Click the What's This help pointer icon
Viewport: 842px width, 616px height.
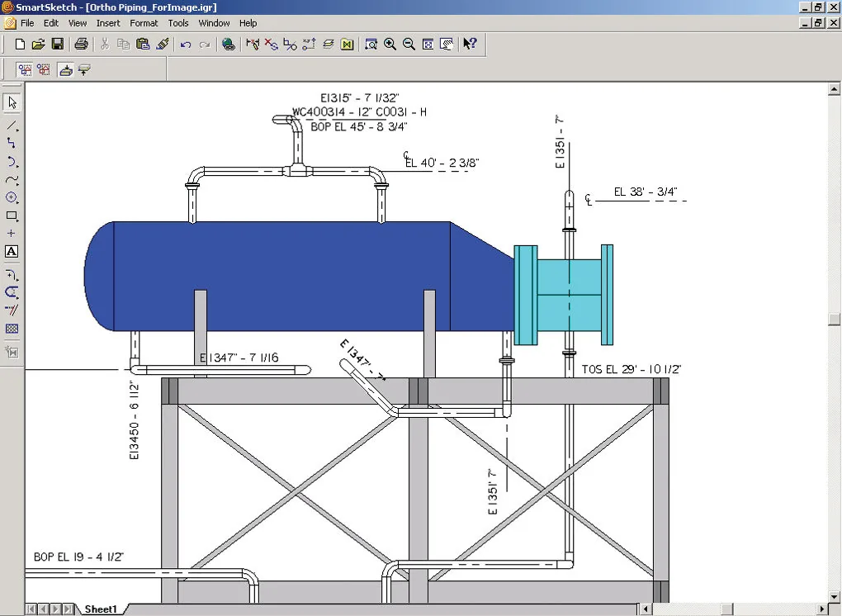click(470, 44)
